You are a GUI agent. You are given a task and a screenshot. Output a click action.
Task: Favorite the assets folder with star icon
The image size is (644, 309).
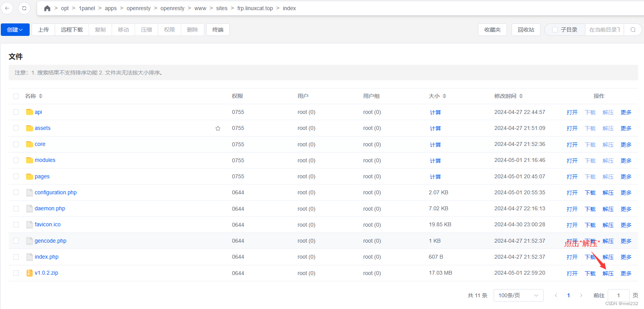(x=218, y=128)
